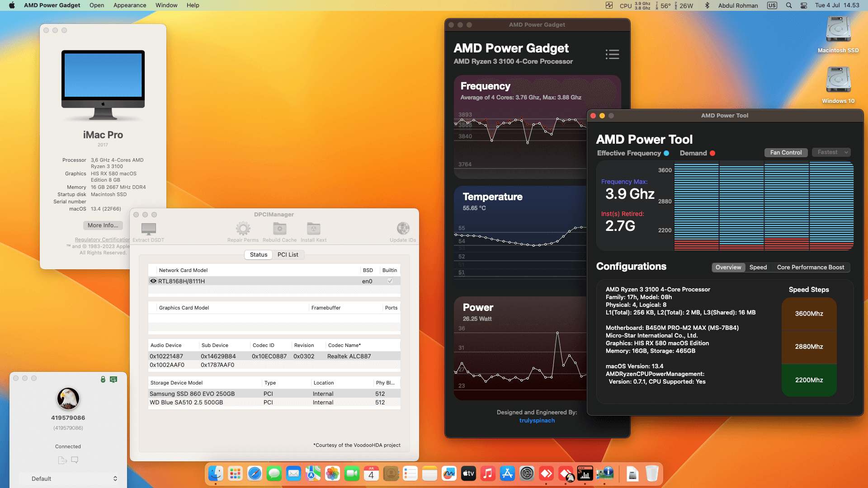Open the Control Center from the menu bar
Screen dimensions: 868x488
click(804, 5)
